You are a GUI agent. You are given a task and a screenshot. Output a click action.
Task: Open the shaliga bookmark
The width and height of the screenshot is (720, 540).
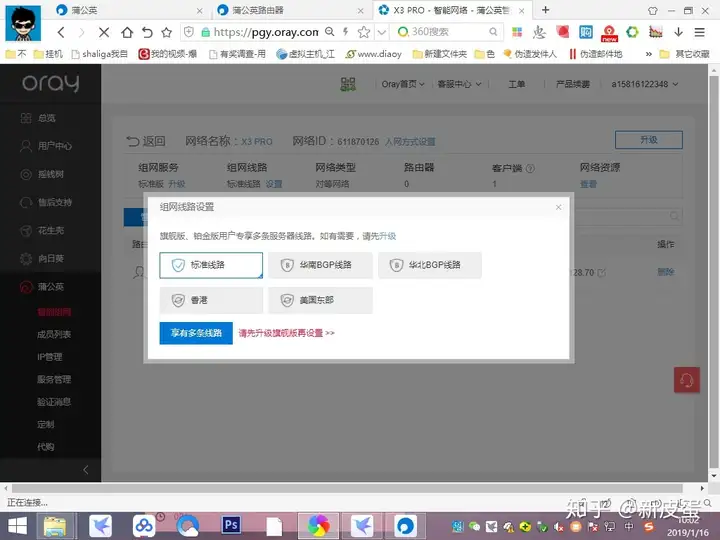[100, 54]
